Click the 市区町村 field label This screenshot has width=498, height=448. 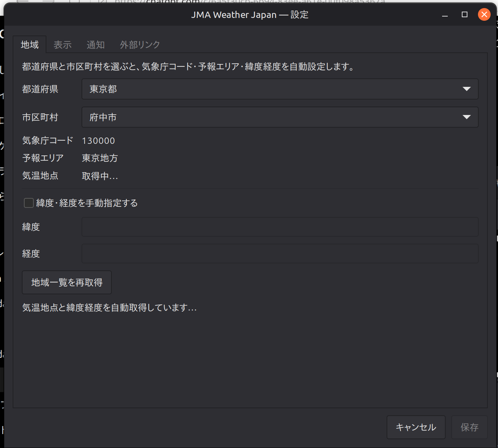[40, 117]
